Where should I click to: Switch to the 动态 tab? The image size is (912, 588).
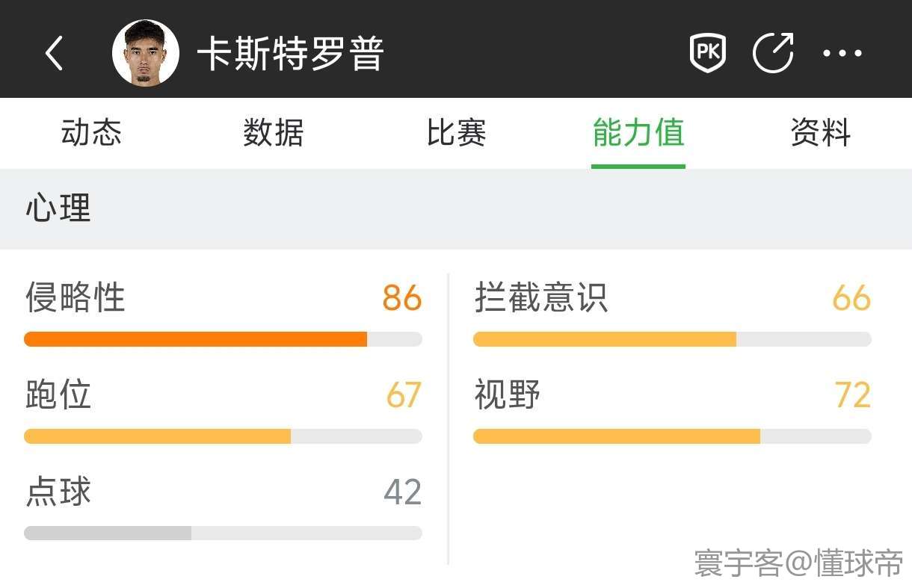91,134
